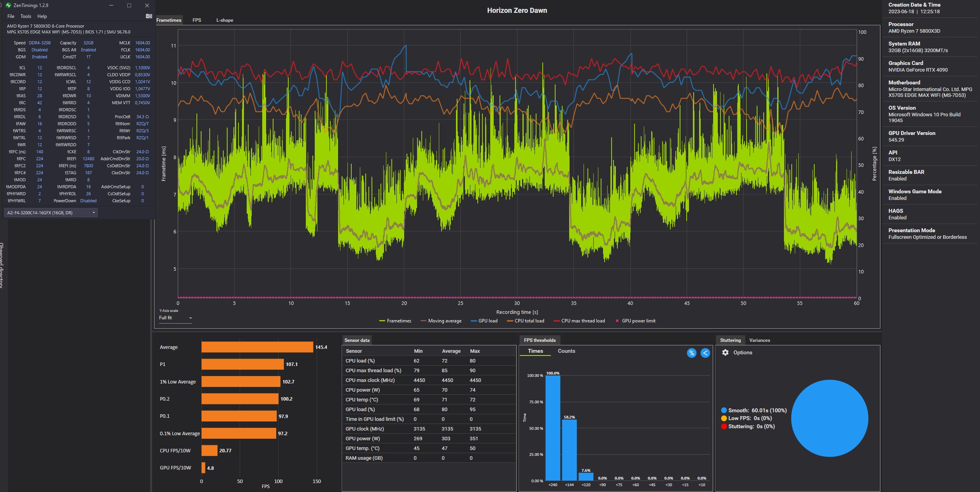Click the ZenTimings app icon in title bar

(x=8, y=5)
